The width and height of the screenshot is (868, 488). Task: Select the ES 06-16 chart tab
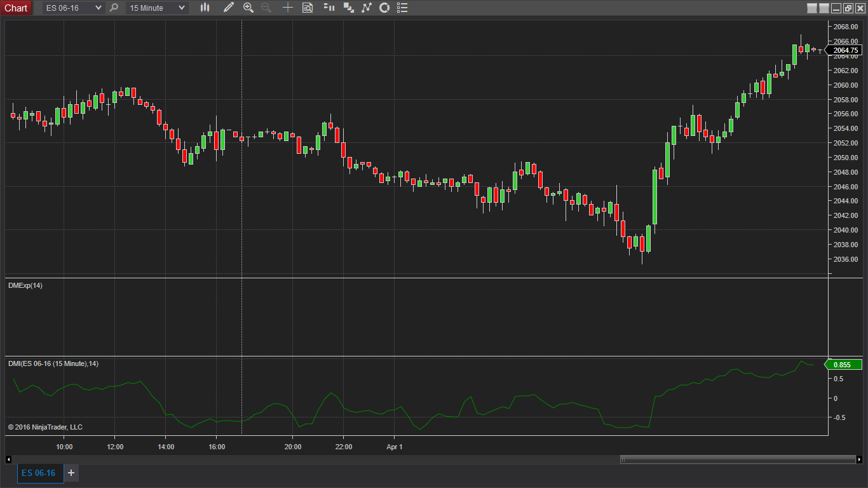pyautogui.click(x=40, y=473)
